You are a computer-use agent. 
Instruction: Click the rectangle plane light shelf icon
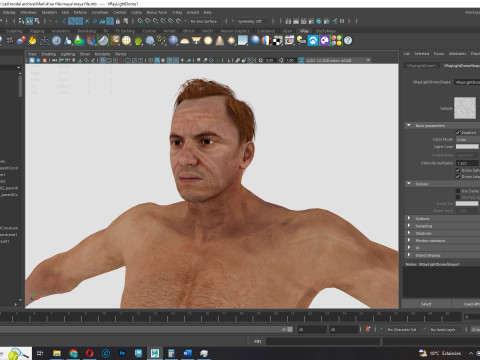tap(243, 41)
